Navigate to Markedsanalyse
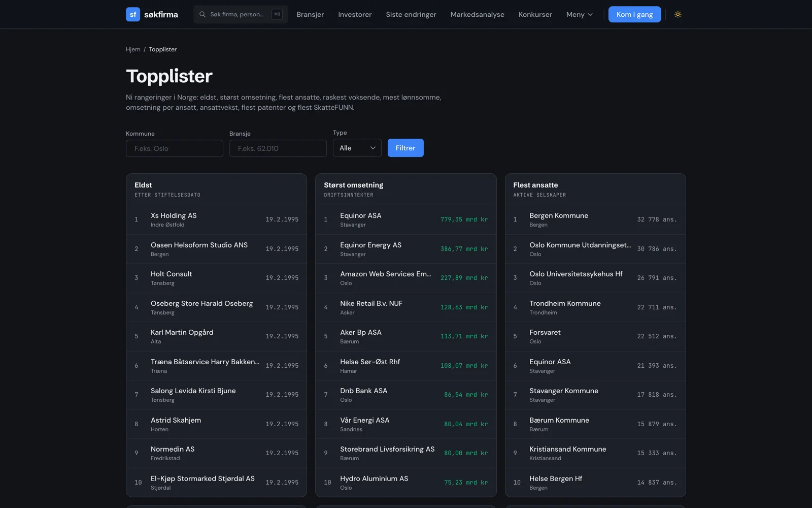The width and height of the screenshot is (812, 508). (x=477, y=14)
